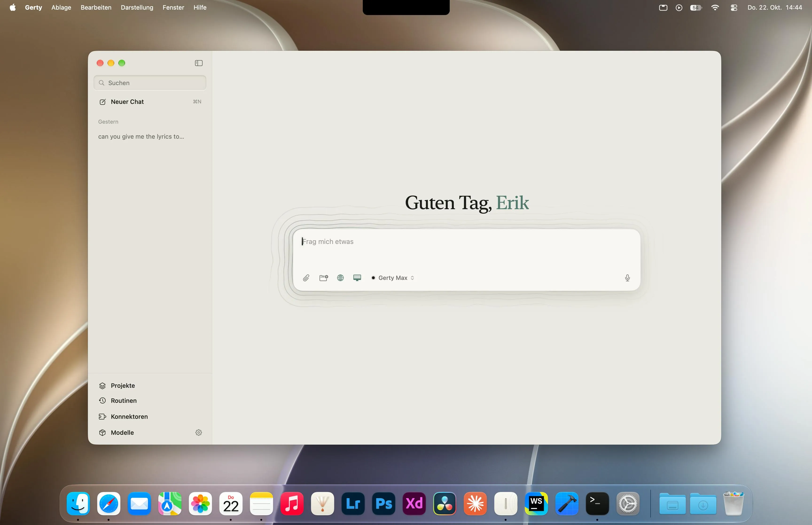Enable web search globe icon

point(340,278)
